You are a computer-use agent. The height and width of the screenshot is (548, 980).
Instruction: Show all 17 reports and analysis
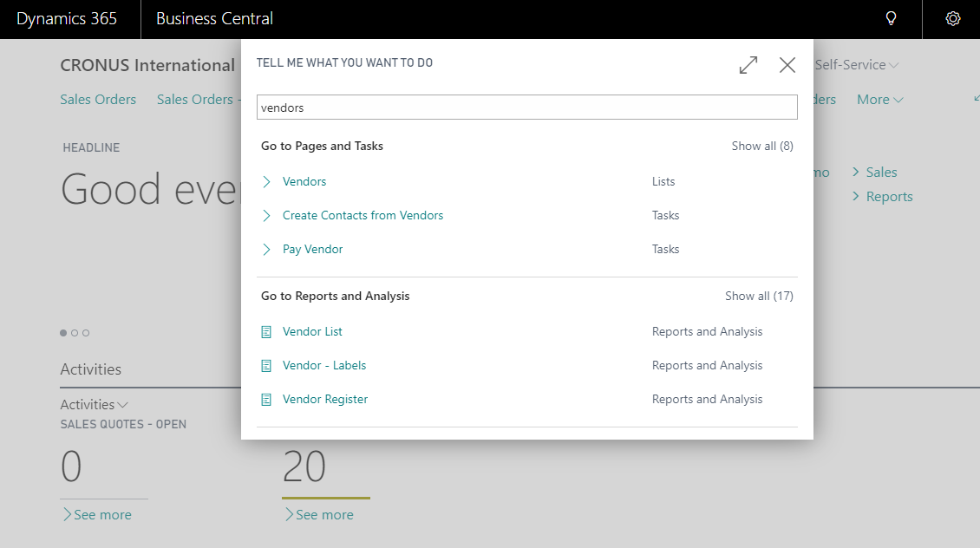759,297
